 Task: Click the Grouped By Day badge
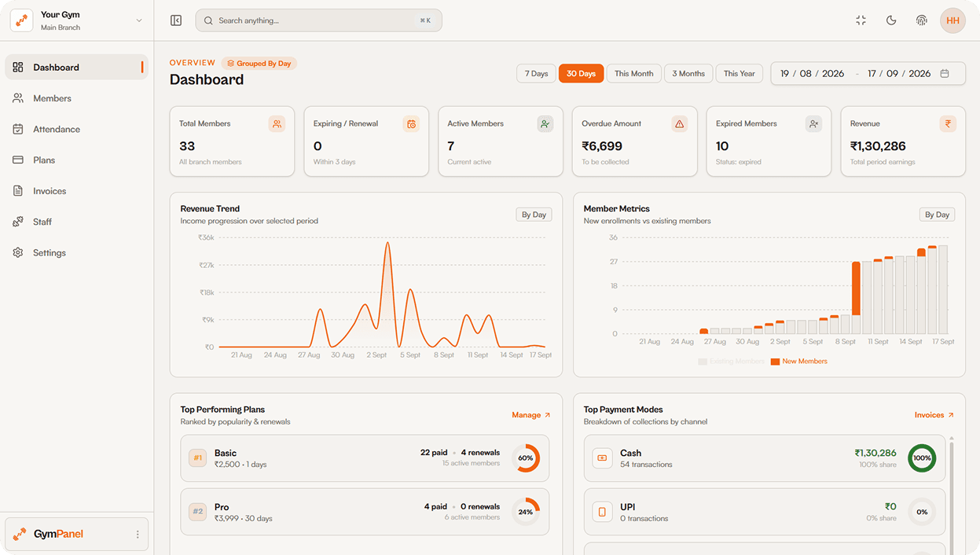pos(259,64)
